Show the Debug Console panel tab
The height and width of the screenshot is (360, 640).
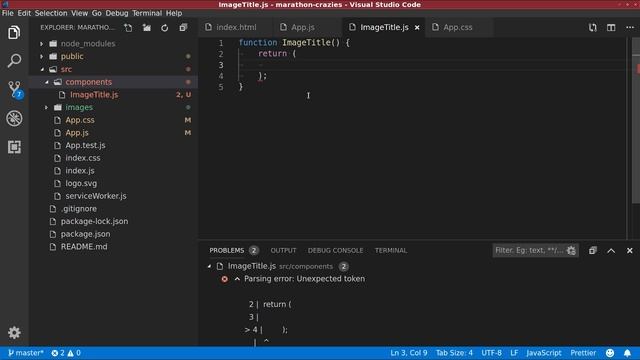coord(335,251)
